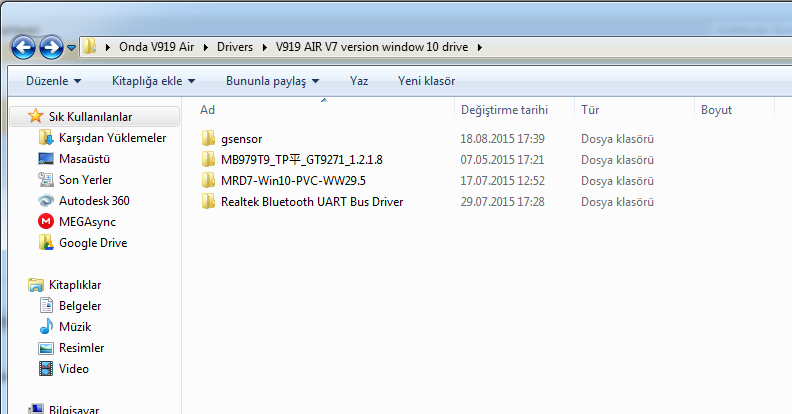Click the Yaz toolbar button
Image resolution: width=792 pixels, height=414 pixels.
pos(359,81)
